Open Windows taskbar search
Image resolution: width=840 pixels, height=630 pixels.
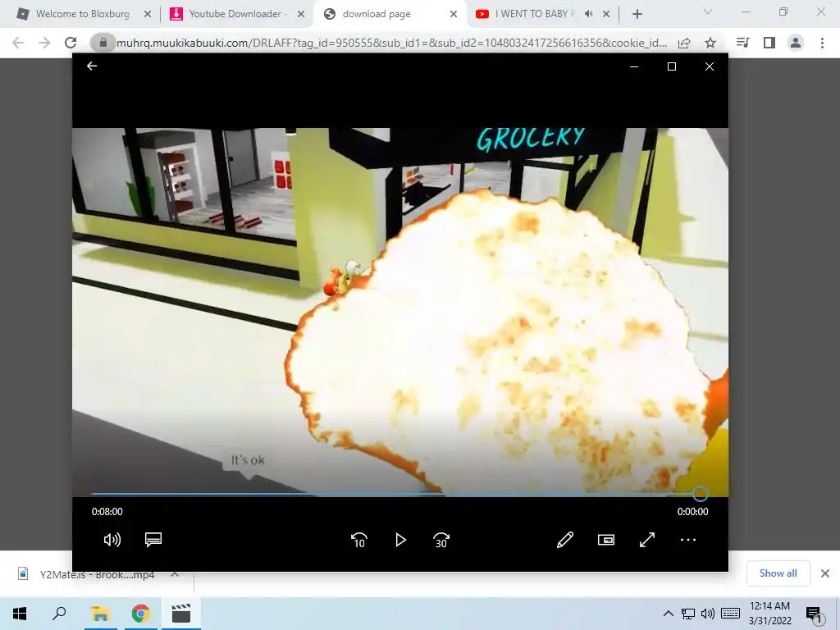59,614
